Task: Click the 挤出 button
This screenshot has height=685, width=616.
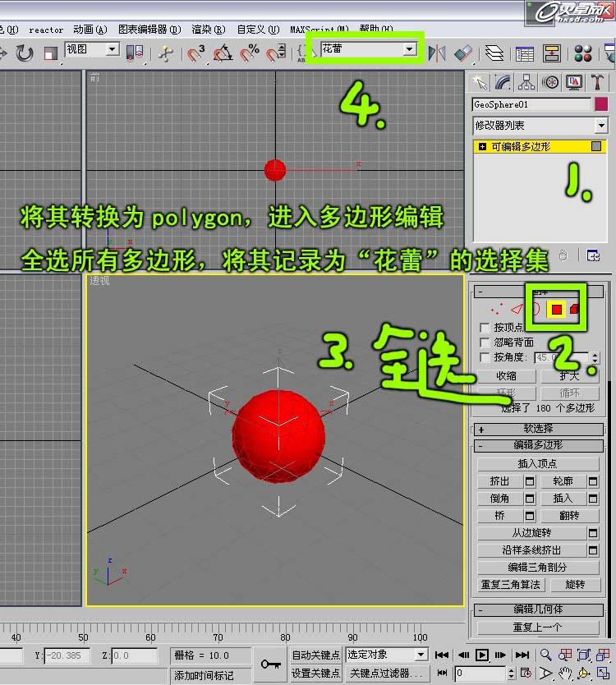Action: coord(499,481)
